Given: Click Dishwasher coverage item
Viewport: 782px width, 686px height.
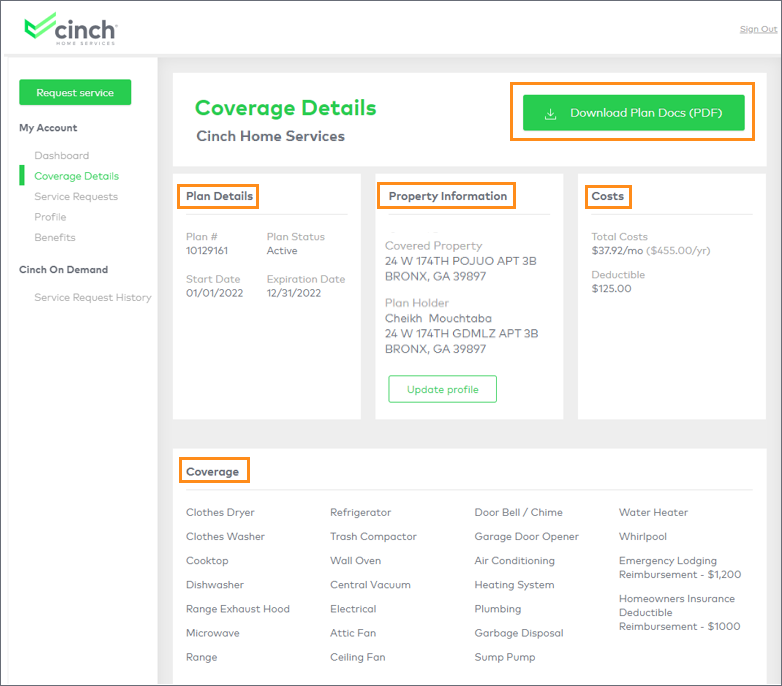Looking at the screenshot, I should coord(215,584).
